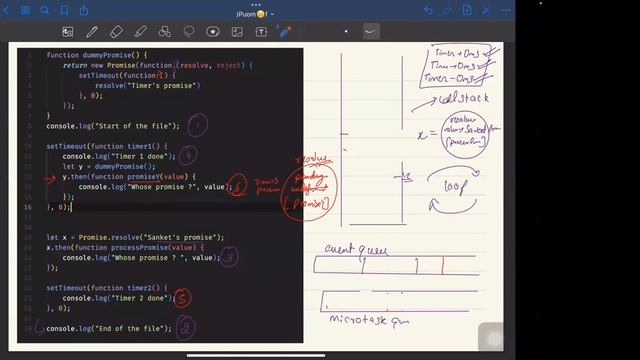The image size is (640, 360).
Task: Select the Eraser tool
Action: [x=116, y=32]
